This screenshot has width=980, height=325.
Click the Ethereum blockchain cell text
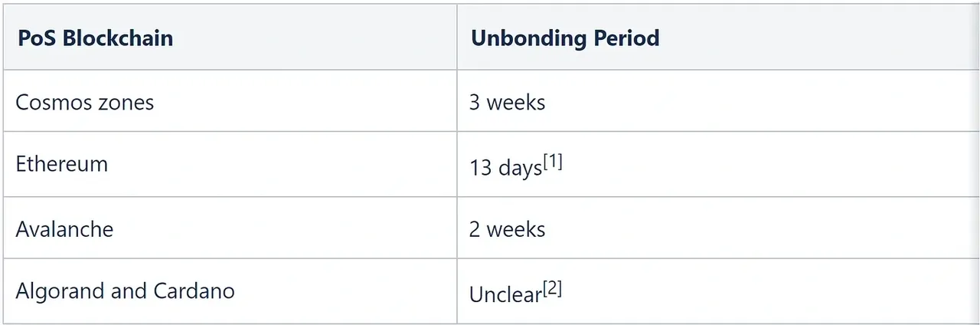[x=61, y=164]
